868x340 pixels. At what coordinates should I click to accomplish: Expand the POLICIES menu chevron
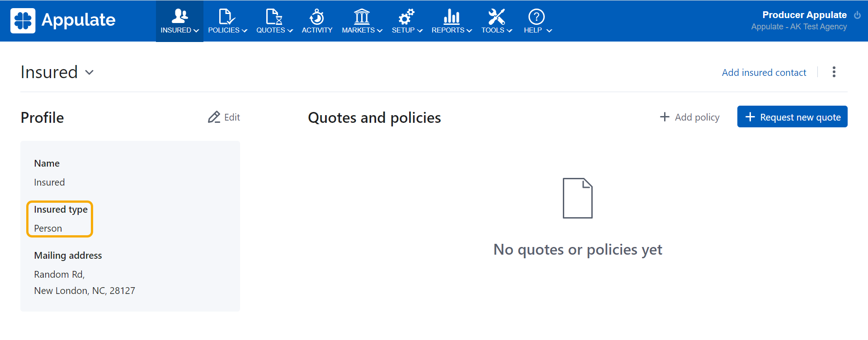coord(245,31)
